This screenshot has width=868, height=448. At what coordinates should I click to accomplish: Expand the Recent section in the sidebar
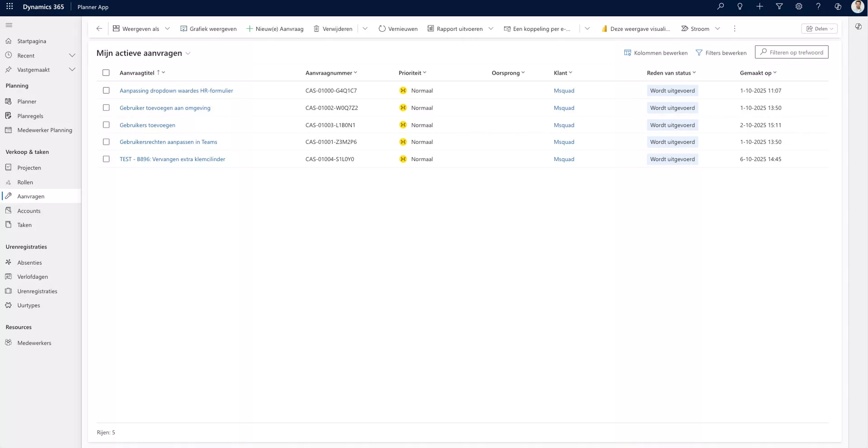click(72, 55)
